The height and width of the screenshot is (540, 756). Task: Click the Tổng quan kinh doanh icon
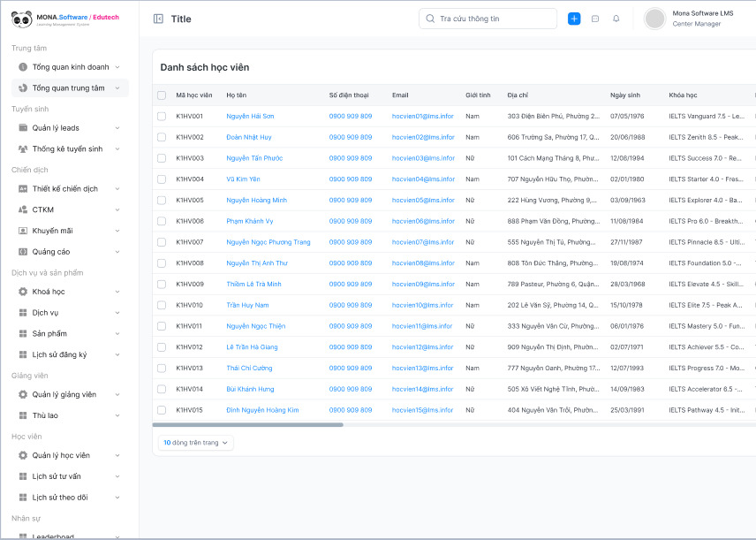(23, 67)
